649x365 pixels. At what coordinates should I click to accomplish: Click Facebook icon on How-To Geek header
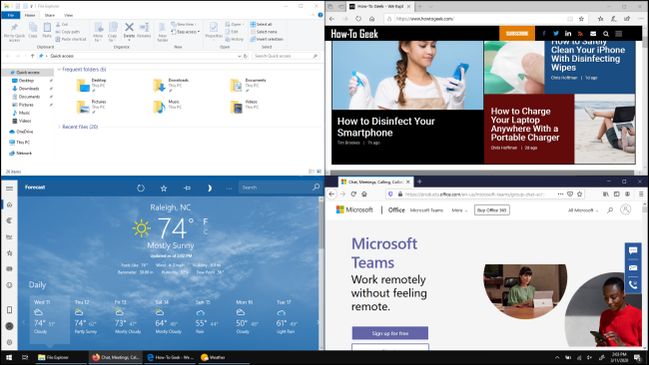(544, 34)
